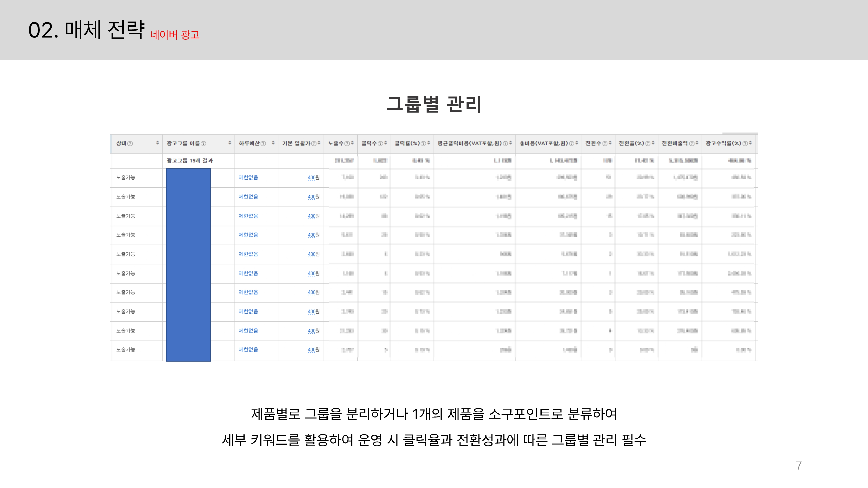Viewport: 868px width, 488px height.
Task: Click help icon beside 광고그룹 이름
Action: click(x=204, y=143)
